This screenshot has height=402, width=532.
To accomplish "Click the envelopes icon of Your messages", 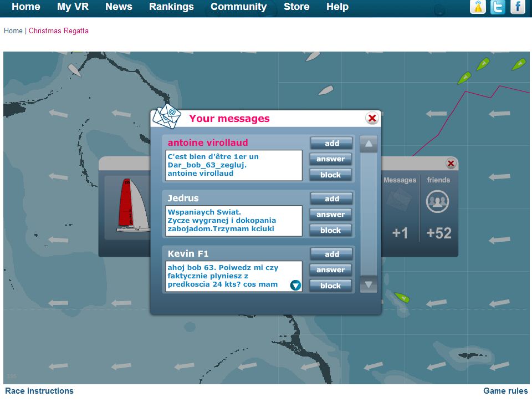I will (166, 116).
